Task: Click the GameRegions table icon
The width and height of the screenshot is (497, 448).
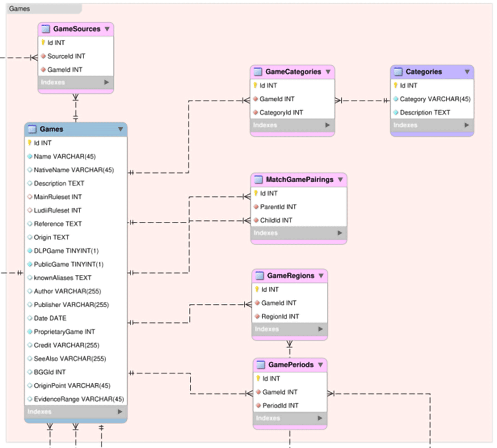Action: 259,276
